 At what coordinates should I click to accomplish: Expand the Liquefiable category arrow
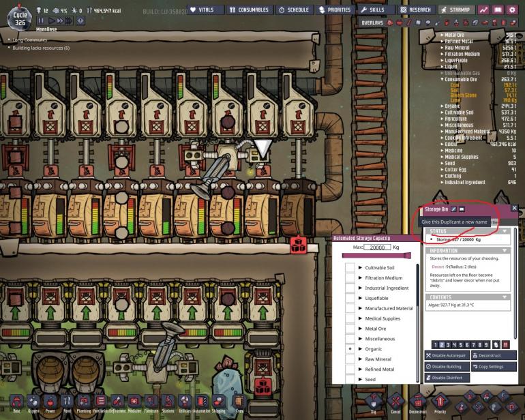pos(360,298)
